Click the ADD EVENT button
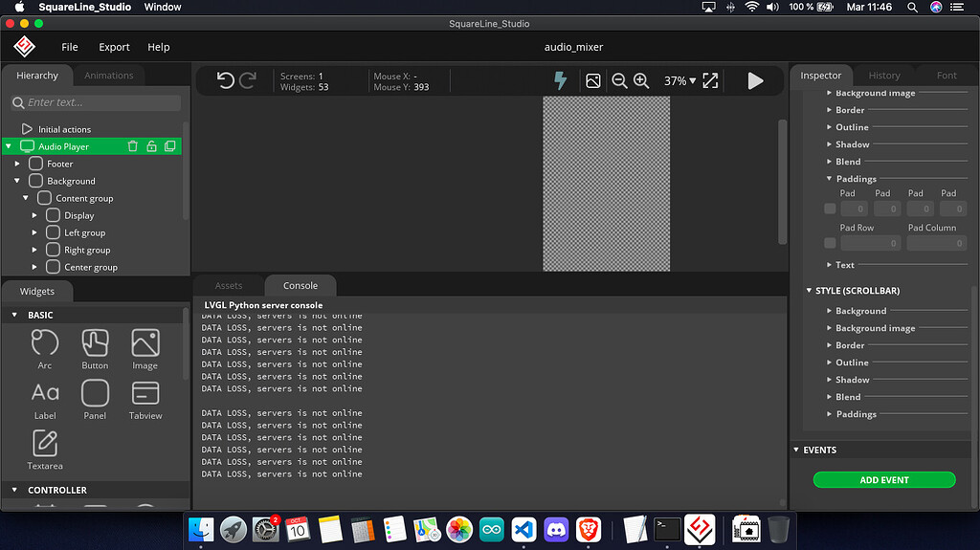 [x=884, y=480]
